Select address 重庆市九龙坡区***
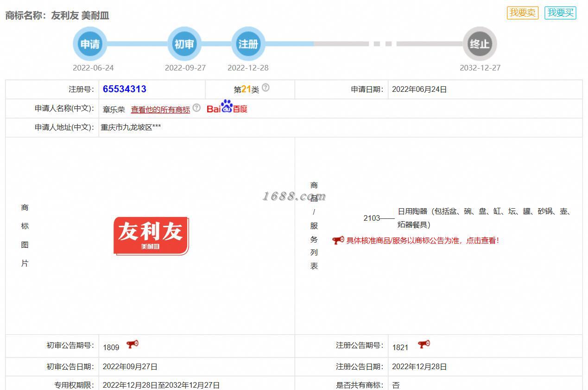This screenshot has width=588, height=390. tap(131, 127)
